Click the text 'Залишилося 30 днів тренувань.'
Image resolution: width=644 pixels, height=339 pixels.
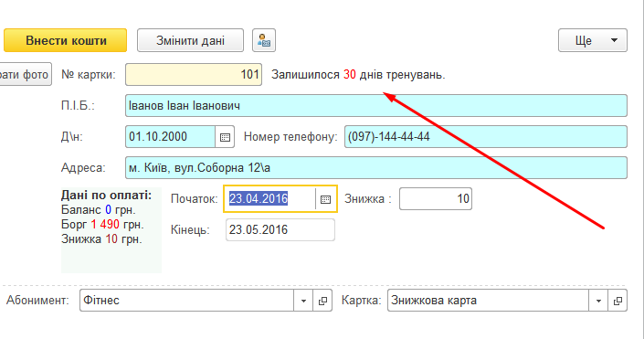point(358,75)
